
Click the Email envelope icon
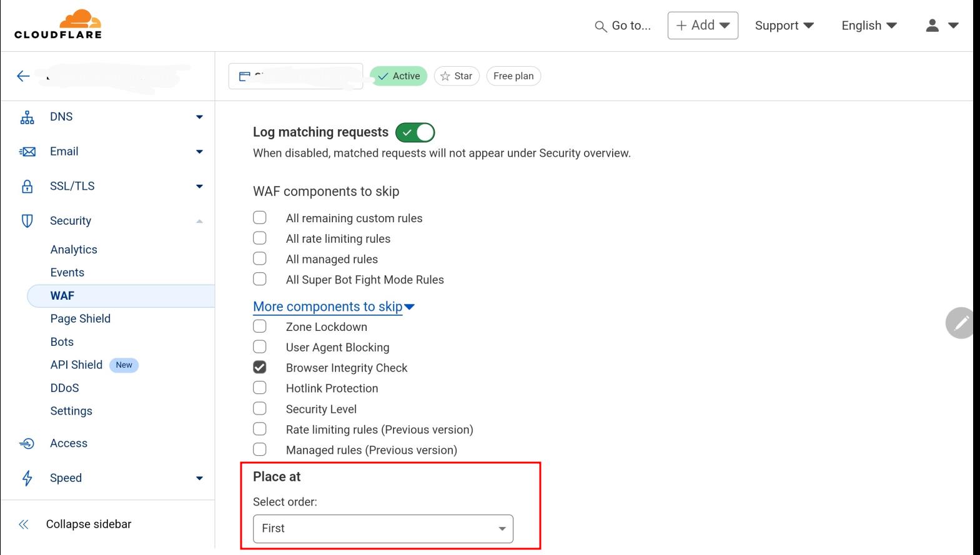pyautogui.click(x=27, y=152)
